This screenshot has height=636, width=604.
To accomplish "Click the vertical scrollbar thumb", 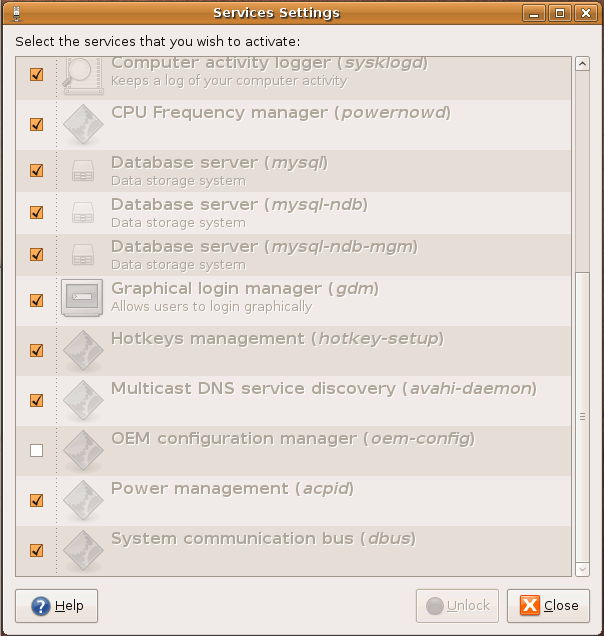I will 582,415.
